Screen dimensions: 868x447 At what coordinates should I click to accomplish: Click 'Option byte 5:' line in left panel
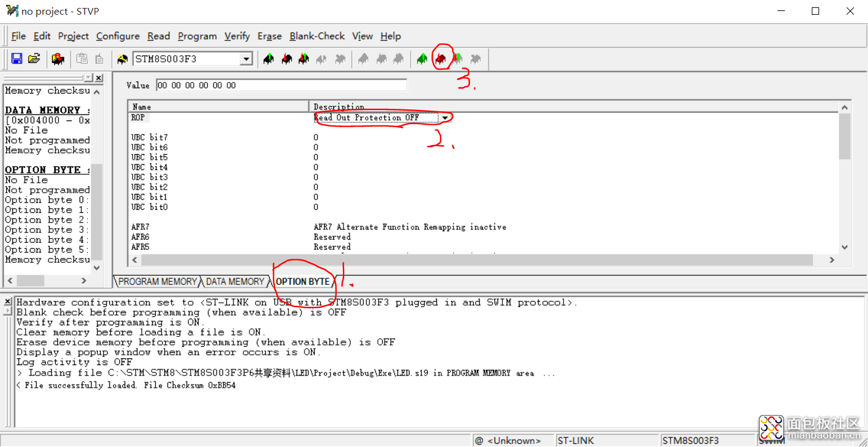[x=47, y=249]
